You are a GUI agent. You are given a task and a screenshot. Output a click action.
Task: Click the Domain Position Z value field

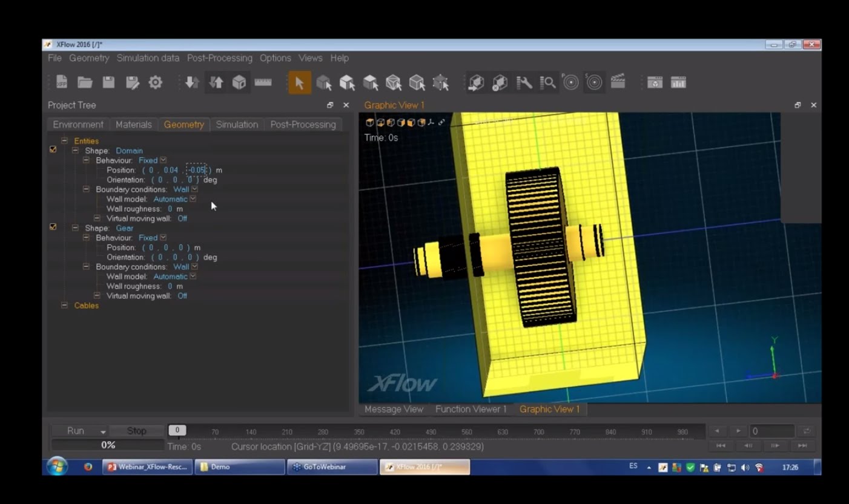click(196, 170)
